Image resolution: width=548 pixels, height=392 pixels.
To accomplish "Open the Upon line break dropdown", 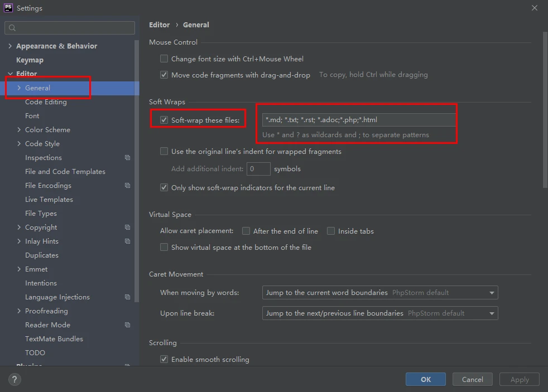I will (379, 313).
